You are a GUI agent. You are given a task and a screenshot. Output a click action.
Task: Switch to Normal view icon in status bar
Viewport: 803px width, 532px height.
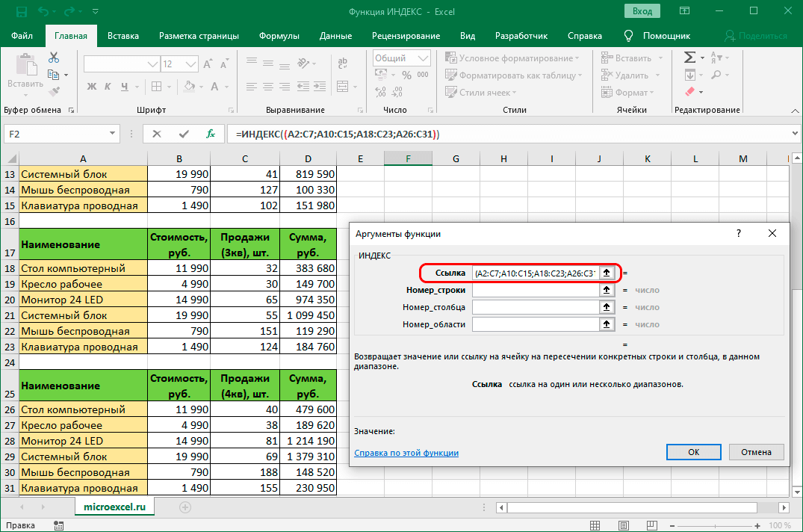click(595, 525)
